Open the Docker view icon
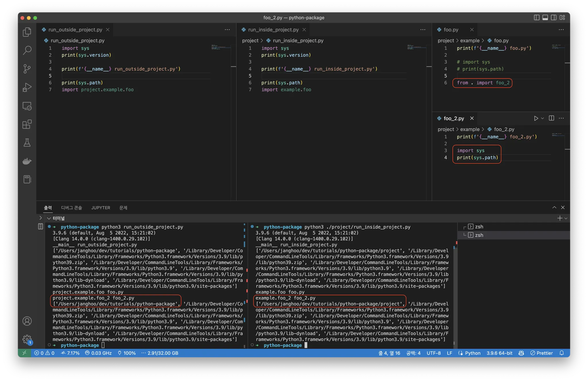 coord(27,161)
